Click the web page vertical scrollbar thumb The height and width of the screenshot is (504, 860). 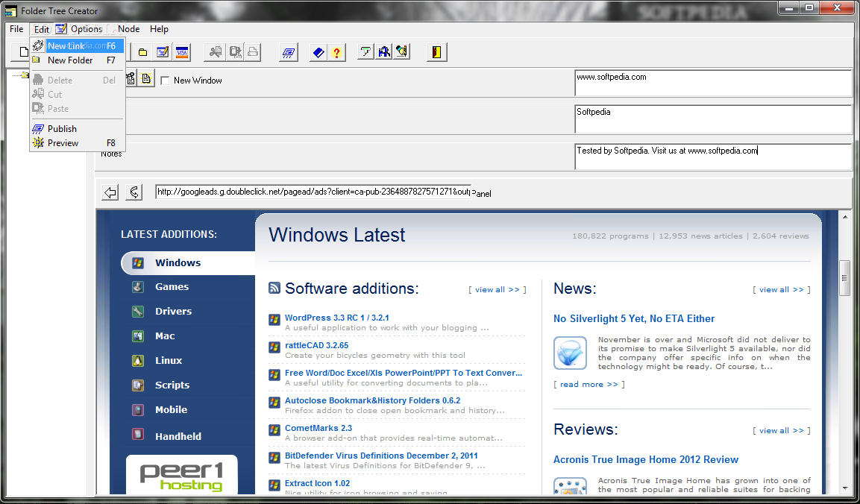844,278
